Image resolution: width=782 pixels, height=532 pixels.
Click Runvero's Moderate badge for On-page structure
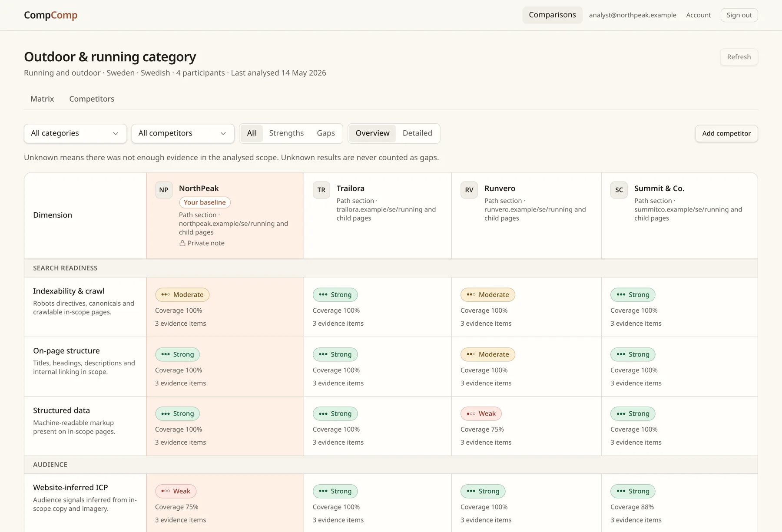pyautogui.click(x=488, y=354)
